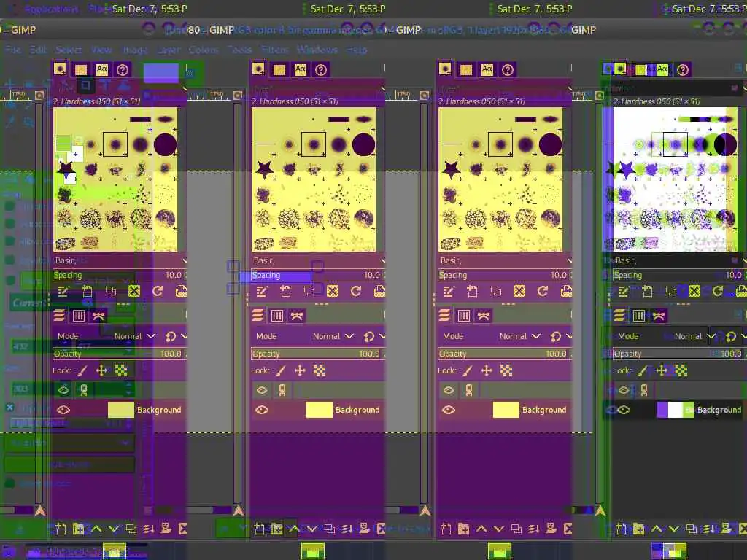Open the Windows menu

coord(317,50)
